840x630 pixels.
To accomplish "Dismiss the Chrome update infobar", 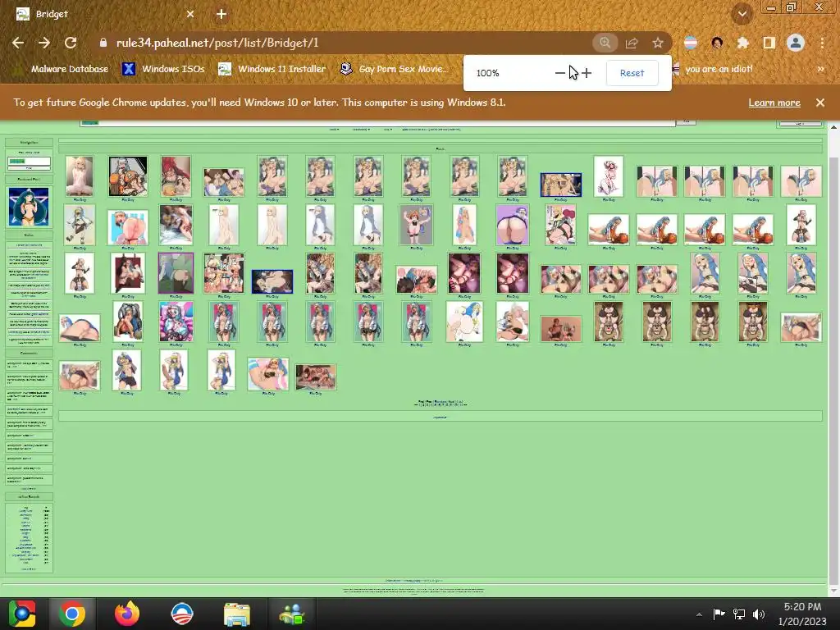I will click(820, 103).
